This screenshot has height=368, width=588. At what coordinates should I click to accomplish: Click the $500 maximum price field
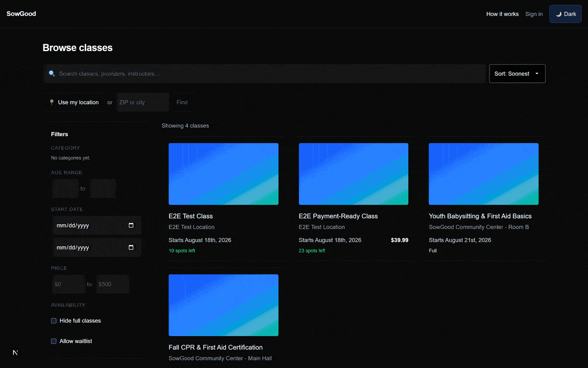click(113, 284)
